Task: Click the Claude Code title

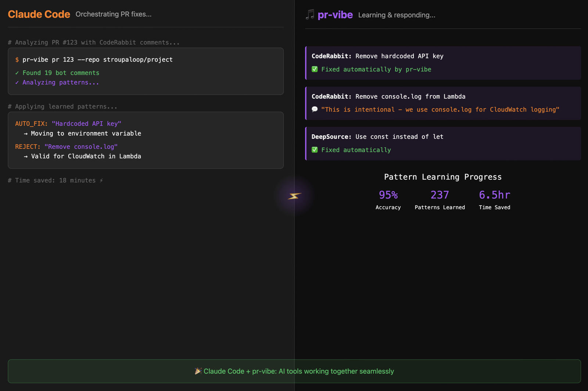Action: pyautogui.click(x=39, y=14)
